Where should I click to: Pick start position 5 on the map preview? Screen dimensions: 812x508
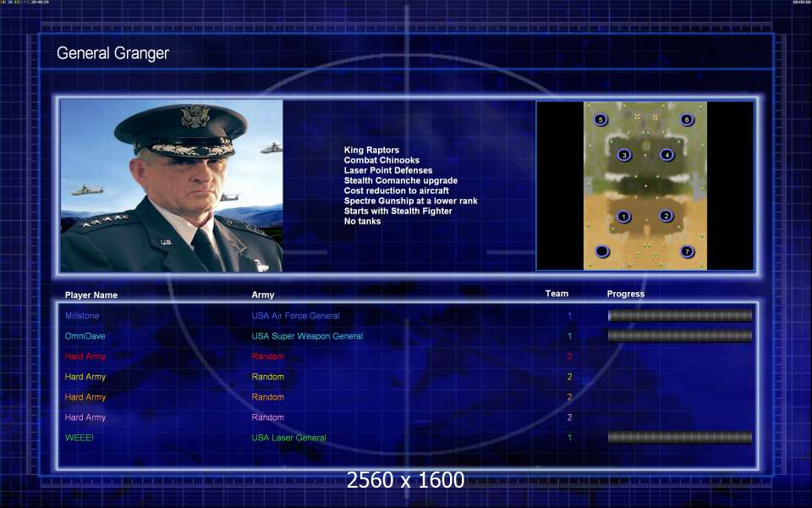[x=601, y=119]
